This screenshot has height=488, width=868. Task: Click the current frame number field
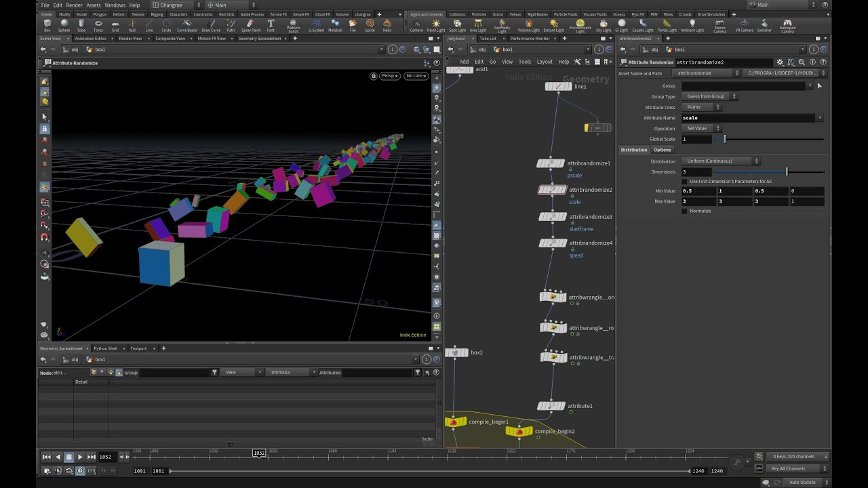point(107,457)
